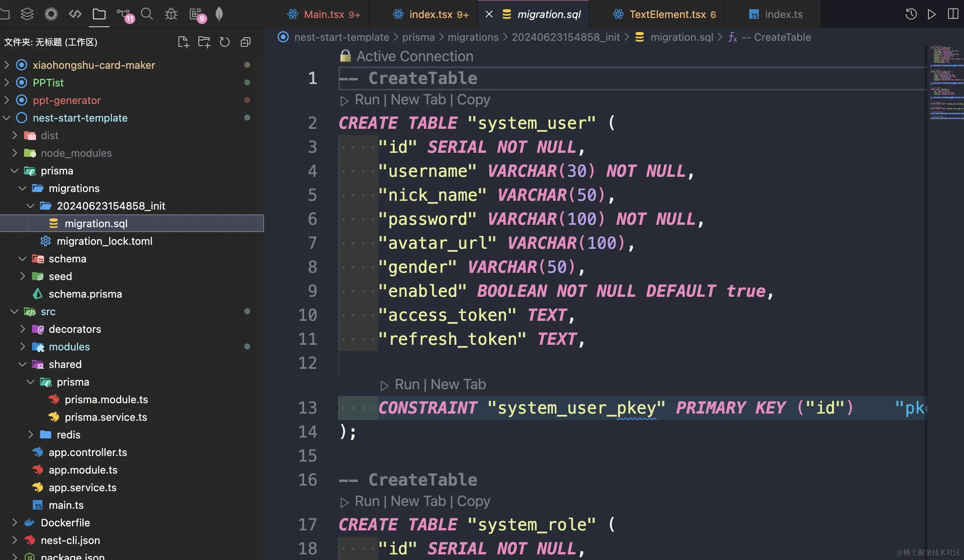Switch to the Main.tsx tab
The height and width of the screenshot is (560, 964).
(x=324, y=14)
